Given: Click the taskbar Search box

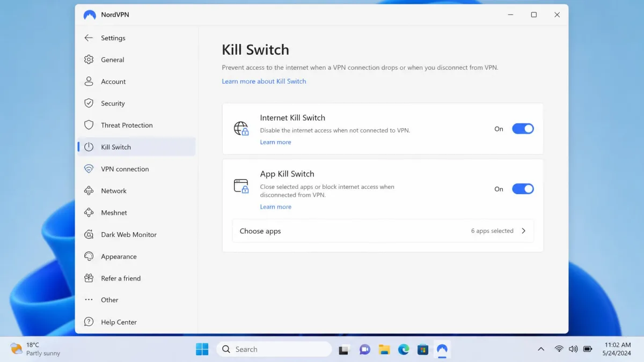Looking at the screenshot, I should pyautogui.click(x=274, y=349).
